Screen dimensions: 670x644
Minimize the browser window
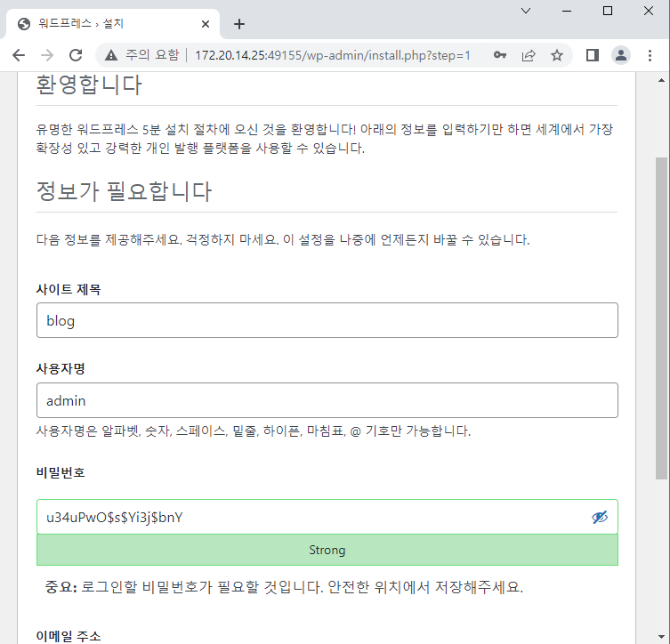pos(567,11)
